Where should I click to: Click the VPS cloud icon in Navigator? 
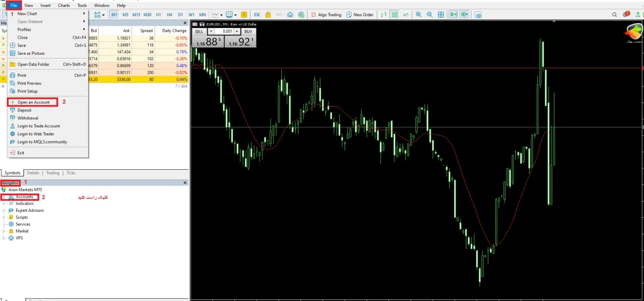[x=11, y=238]
